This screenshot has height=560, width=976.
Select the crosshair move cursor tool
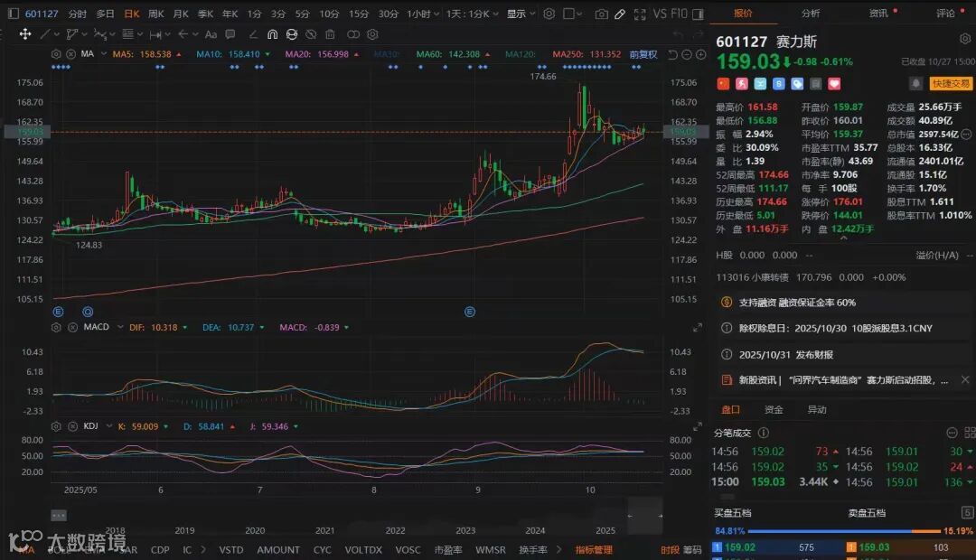point(25,34)
